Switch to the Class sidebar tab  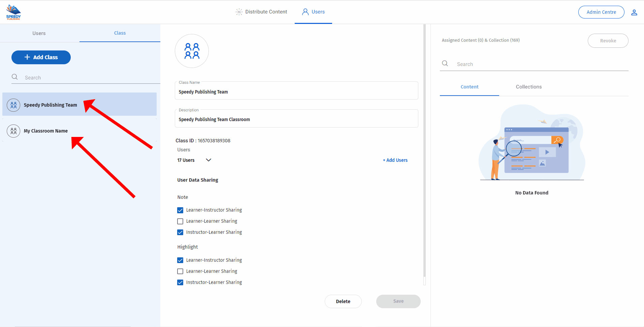120,33
